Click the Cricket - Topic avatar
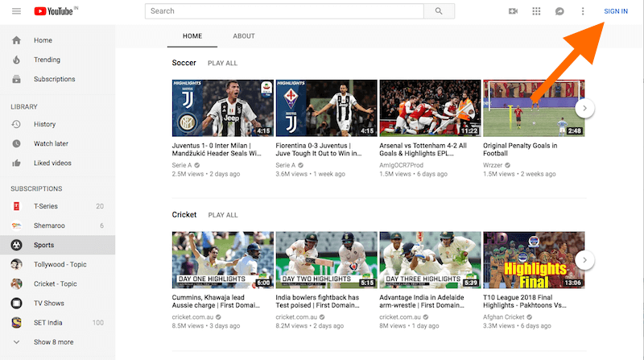 pyautogui.click(x=16, y=283)
